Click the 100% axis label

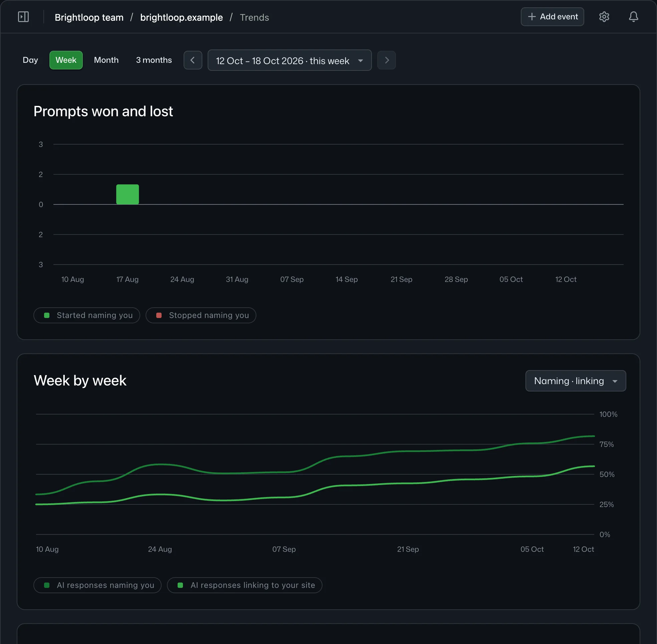click(x=608, y=414)
